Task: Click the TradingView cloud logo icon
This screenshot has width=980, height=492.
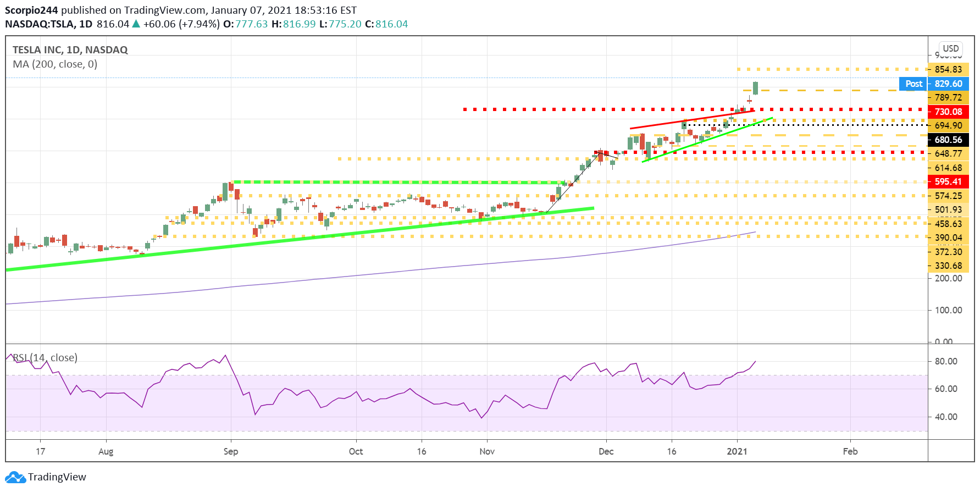Action: coord(15,477)
